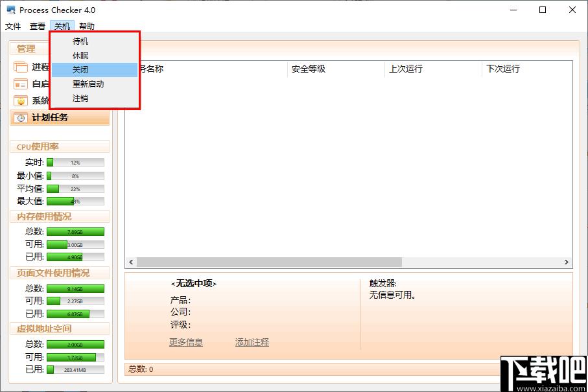This screenshot has width=588, height=392.
Task: Click the <无选中项> details title
Action: (x=194, y=284)
